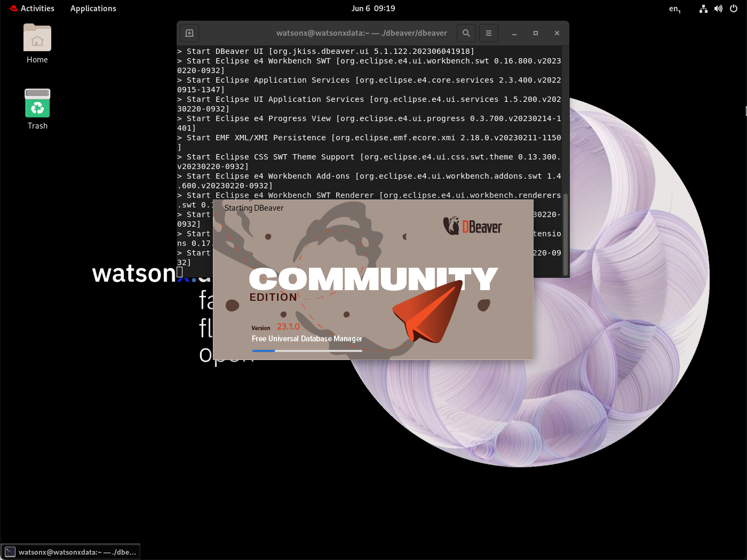Click the 'Start Eclipse Application Services' line
This screenshot has height=560, width=747.
369,85
